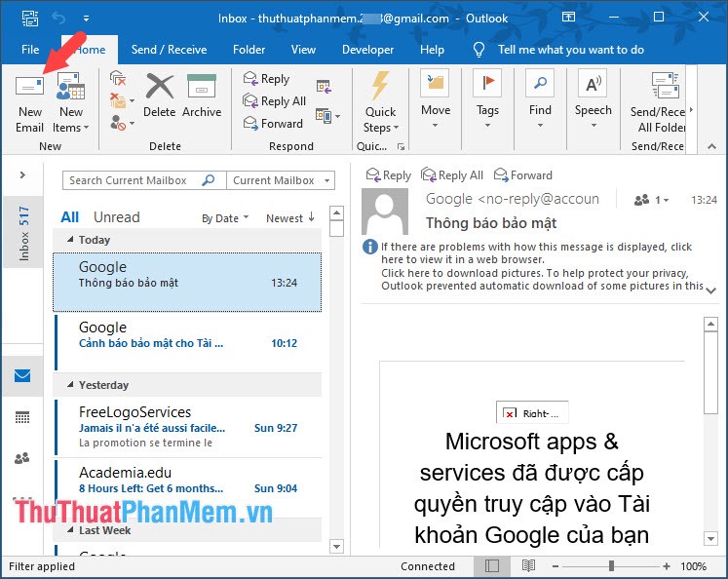Viewport: 728px width, 579px height.
Task: Open the Tags menu
Action: click(487, 99)
